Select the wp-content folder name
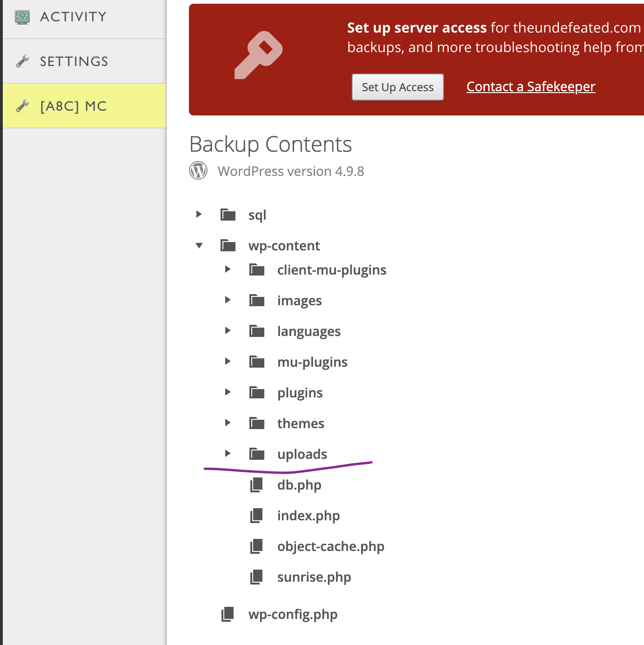The height and width of the screenshot is (645, 644). tap(284, 246)
